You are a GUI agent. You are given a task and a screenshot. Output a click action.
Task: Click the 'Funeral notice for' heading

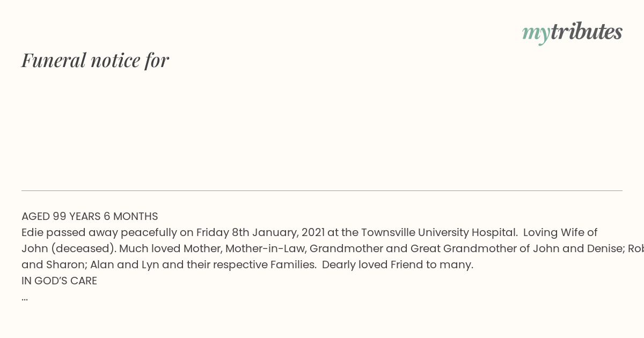pyautogui.click(x=95, y=60)
